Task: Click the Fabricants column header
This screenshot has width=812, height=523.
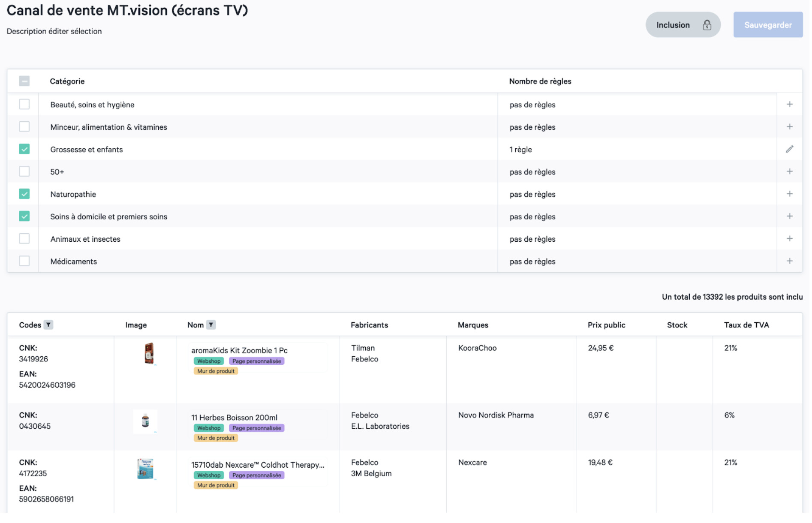Action: (369, 325)
